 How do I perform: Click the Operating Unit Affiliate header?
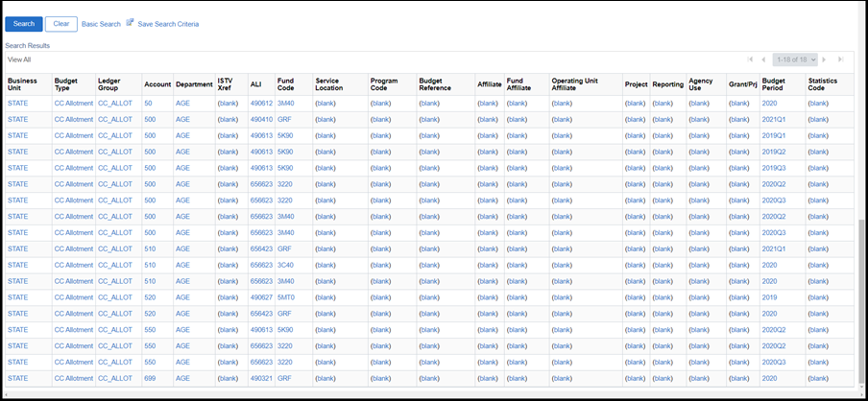[x=574, y=84]
